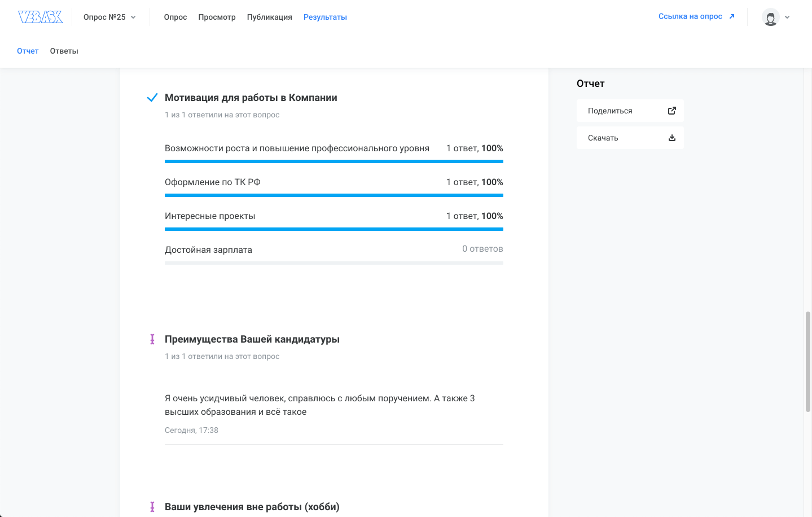Image resolution: width=812 pixels, height=517 pixels.
Task: Open the Просмотр section
Action: coord(217,17)
